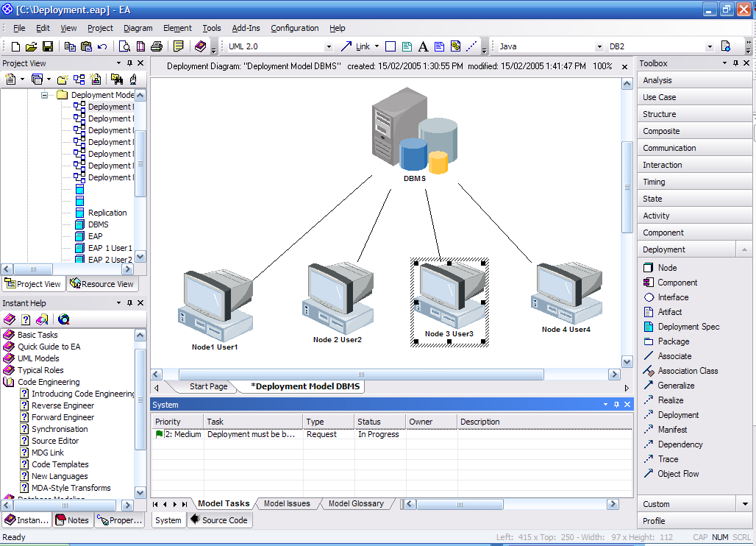Collapse the Deployment Model tree node
756x546 pixels.
click(45, 95)
